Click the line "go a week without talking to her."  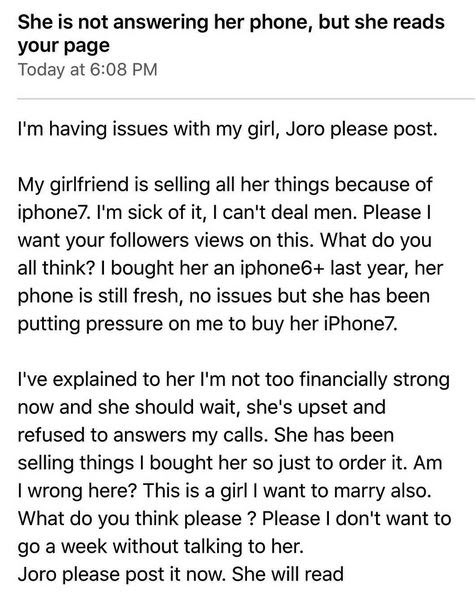click(x=161, y=546)
